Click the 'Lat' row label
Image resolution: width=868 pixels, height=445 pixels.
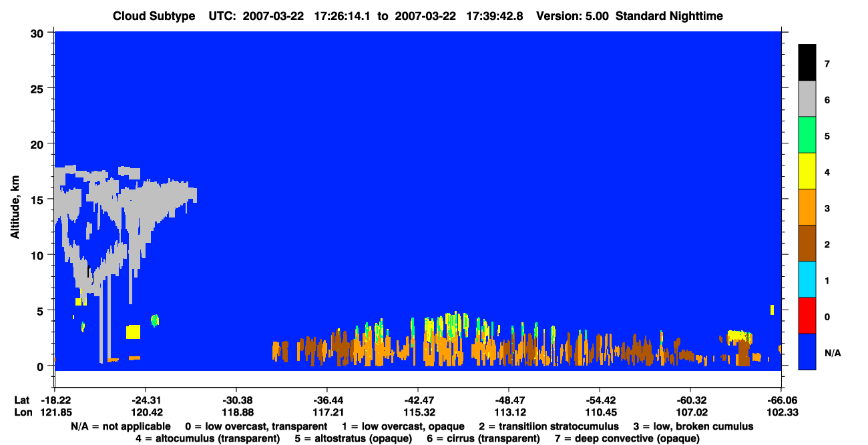22,400
